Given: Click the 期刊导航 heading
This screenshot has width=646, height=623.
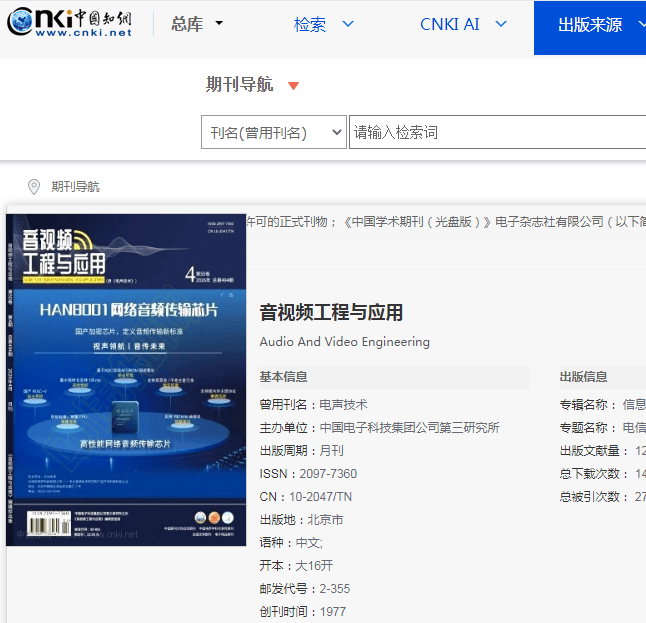Looking at the screenshot, I should coord(239,84).
